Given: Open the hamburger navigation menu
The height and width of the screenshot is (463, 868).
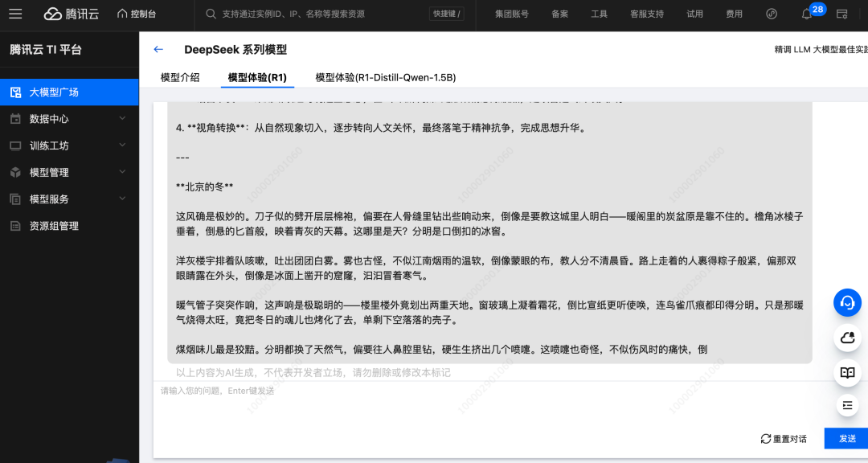Looking at the screenshot, I should click(x=15, y=14).
